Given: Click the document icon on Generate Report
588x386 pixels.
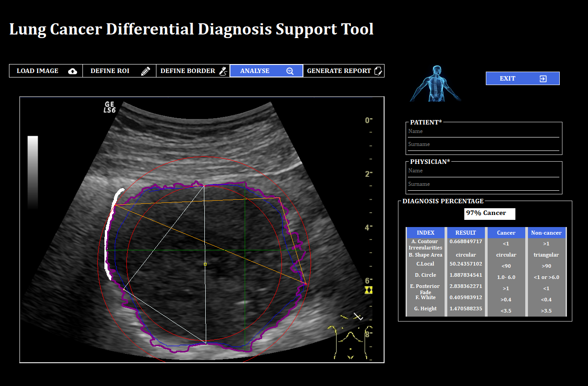Looking at the screenshot, I should (x=378, y=71).
